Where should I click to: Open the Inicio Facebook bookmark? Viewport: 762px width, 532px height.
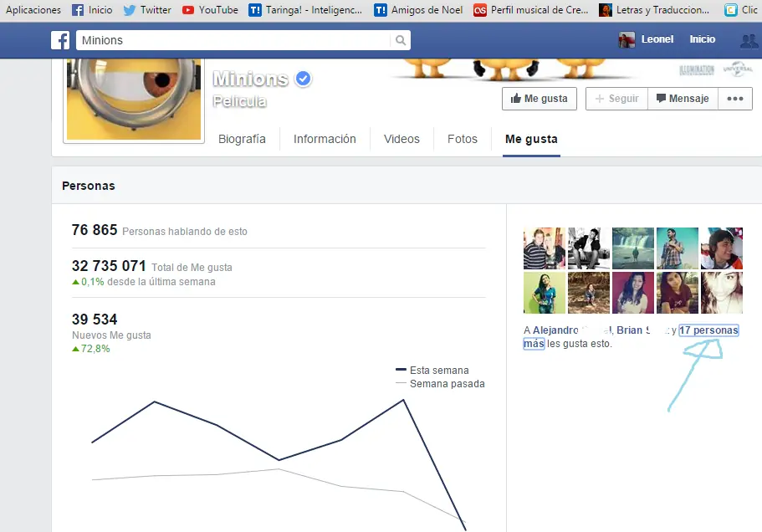(x=92, y=10)
